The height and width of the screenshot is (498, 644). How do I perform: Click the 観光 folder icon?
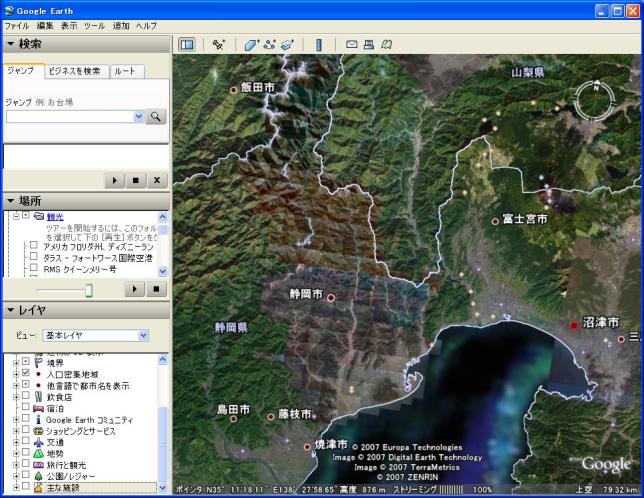tap(39, 216)
